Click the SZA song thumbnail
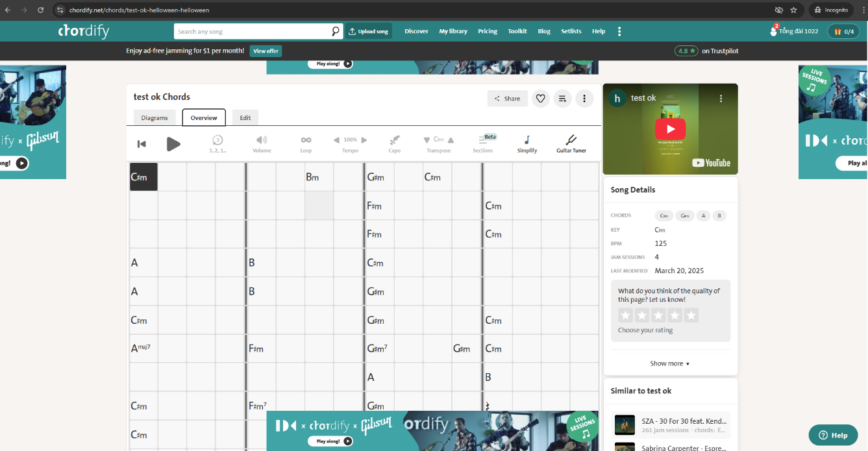The image size is (868, 451). [x=625, y=425]
